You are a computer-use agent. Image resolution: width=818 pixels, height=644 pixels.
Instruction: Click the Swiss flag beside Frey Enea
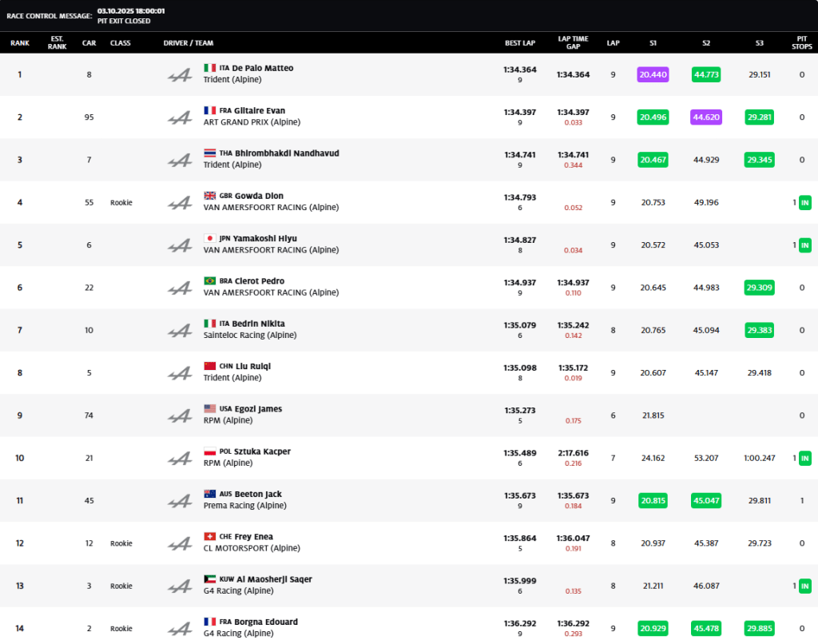[x=210, y=536]
